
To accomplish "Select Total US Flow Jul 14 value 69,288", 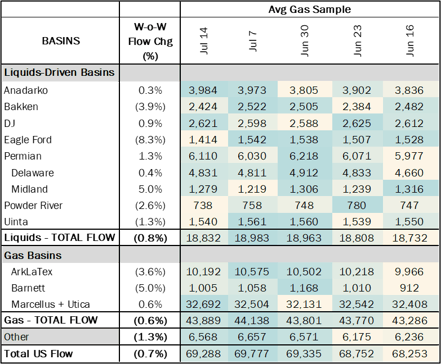I will click(203, 353).
